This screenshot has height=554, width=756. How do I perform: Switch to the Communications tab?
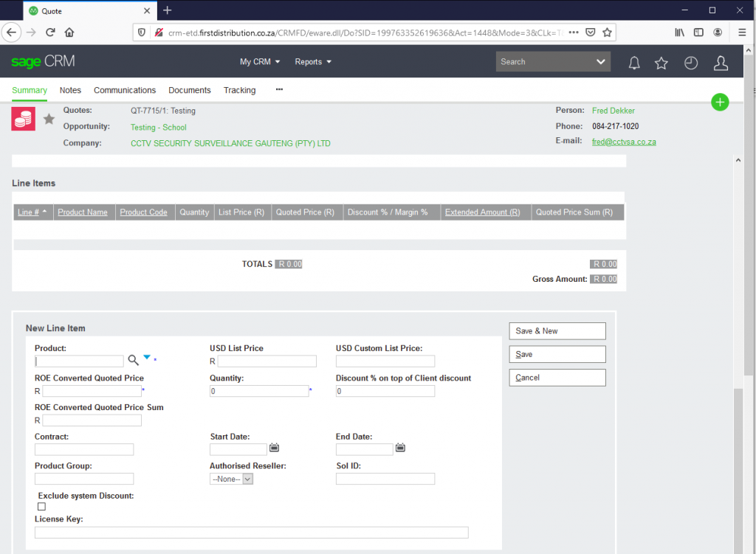point(125,90)
